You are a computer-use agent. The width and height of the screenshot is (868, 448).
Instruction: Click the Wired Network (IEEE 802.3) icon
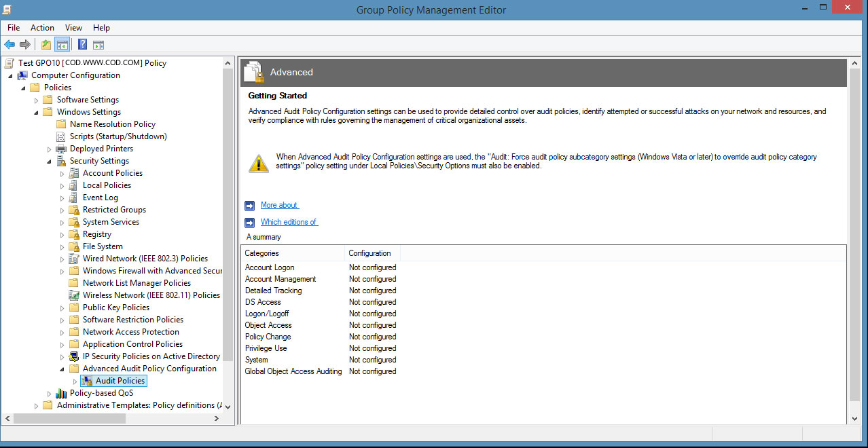[x=74, y=259]
